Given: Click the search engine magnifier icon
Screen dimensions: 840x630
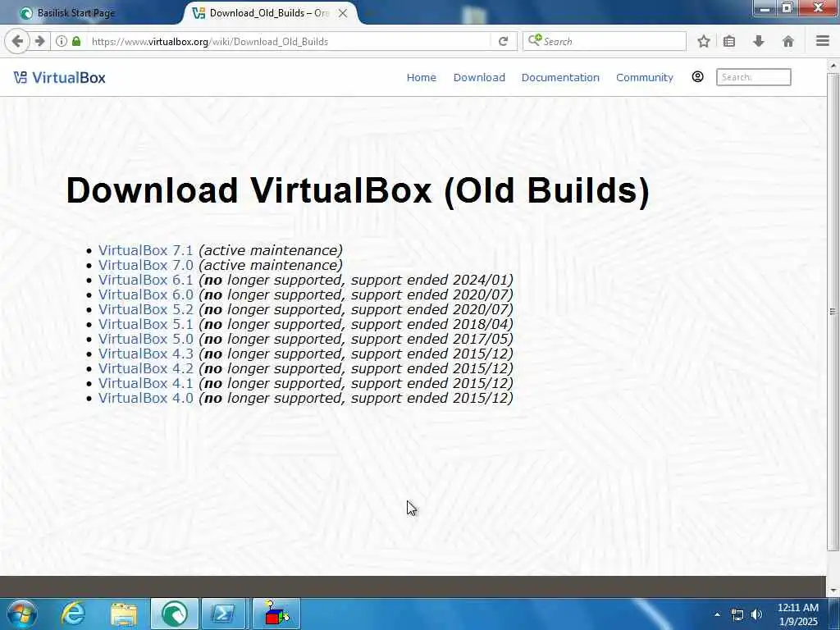Looking at the screenshot, I should tap(535, 41).
